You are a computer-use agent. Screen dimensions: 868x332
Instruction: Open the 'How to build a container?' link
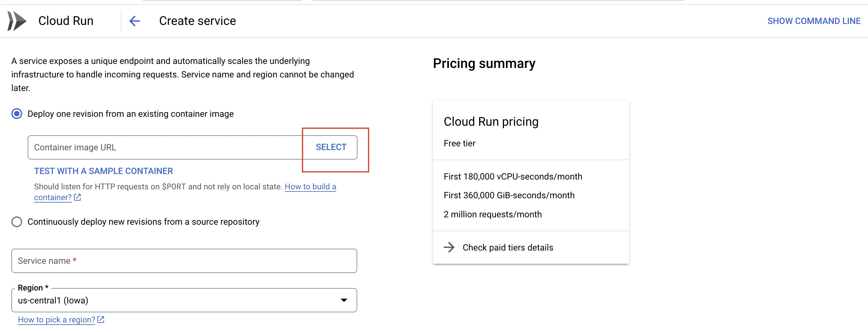pos(310,187)
